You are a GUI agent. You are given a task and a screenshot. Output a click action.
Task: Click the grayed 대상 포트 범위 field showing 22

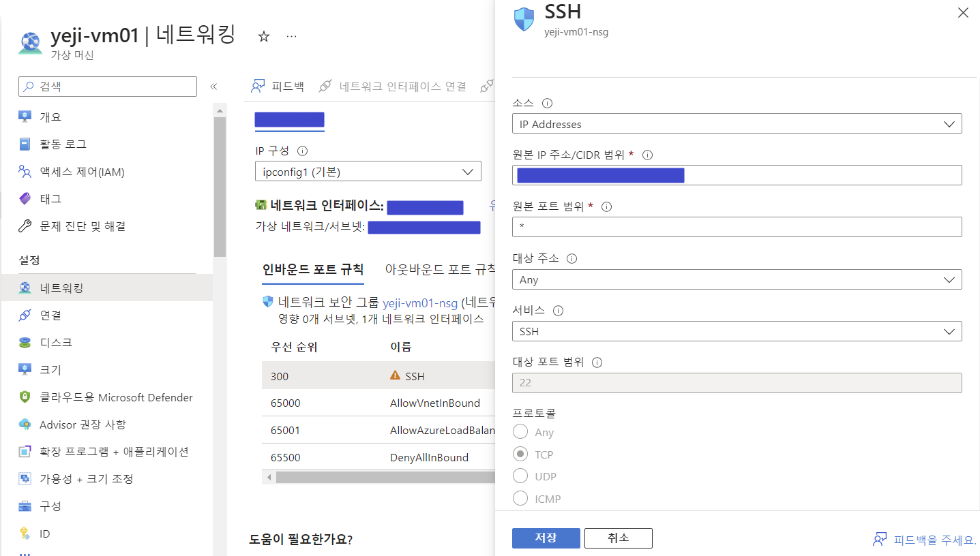[x=737, y=383]
